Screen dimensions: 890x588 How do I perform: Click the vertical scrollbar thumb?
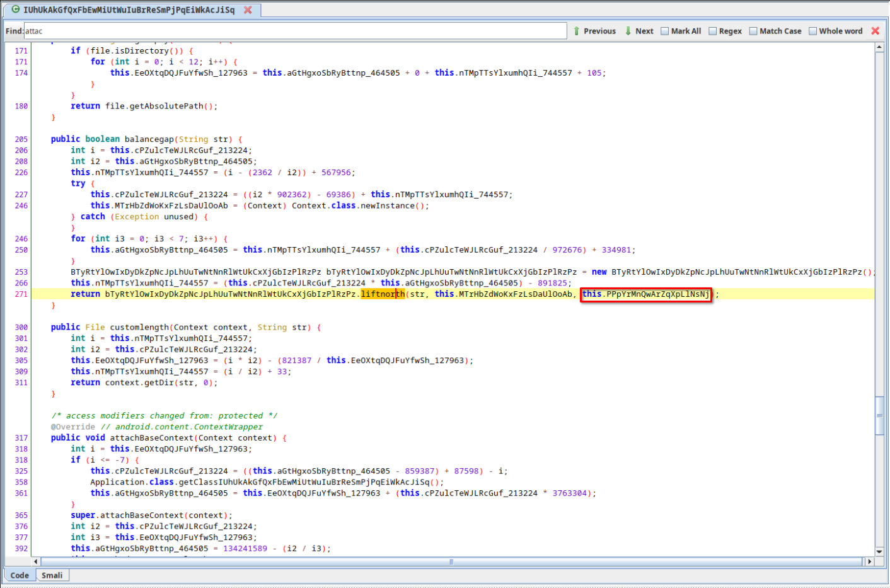(x=879, y=415)
